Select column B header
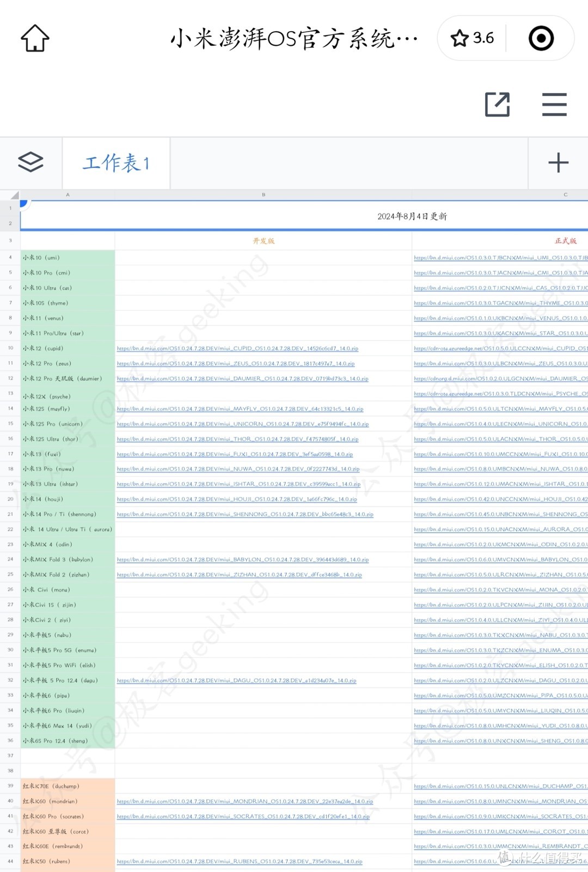 [264, 194]
